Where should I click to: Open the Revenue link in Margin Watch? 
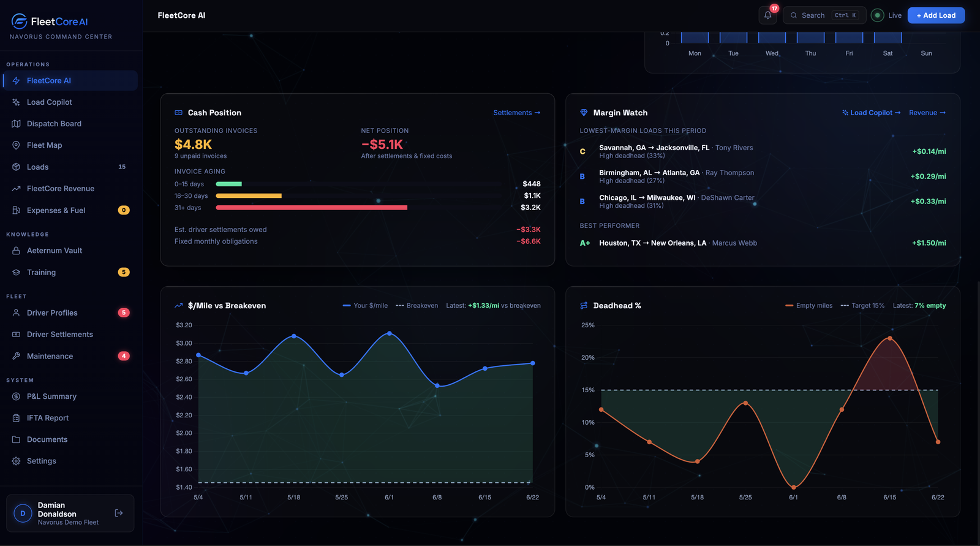[927, 113]
